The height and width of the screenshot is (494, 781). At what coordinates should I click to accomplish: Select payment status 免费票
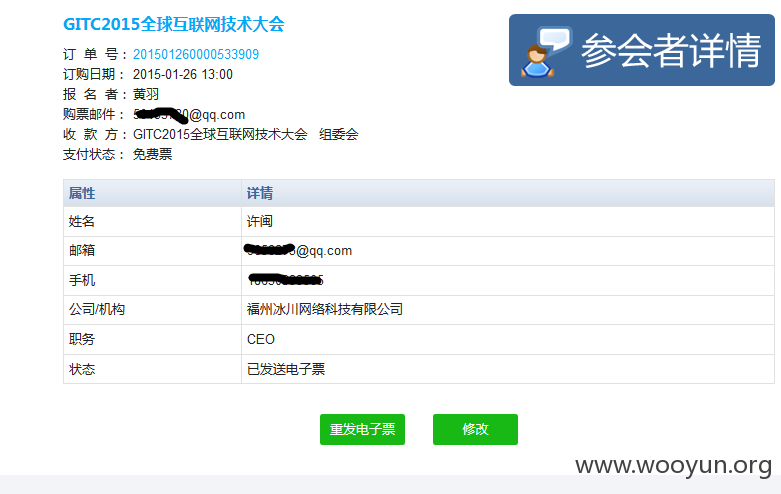click(x=152, y=154)
